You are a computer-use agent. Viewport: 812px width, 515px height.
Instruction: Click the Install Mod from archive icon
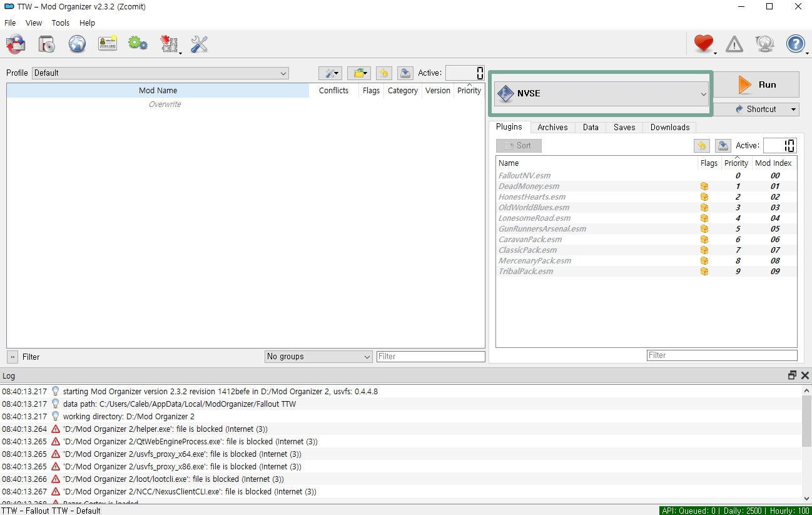(x=16, y=44)
